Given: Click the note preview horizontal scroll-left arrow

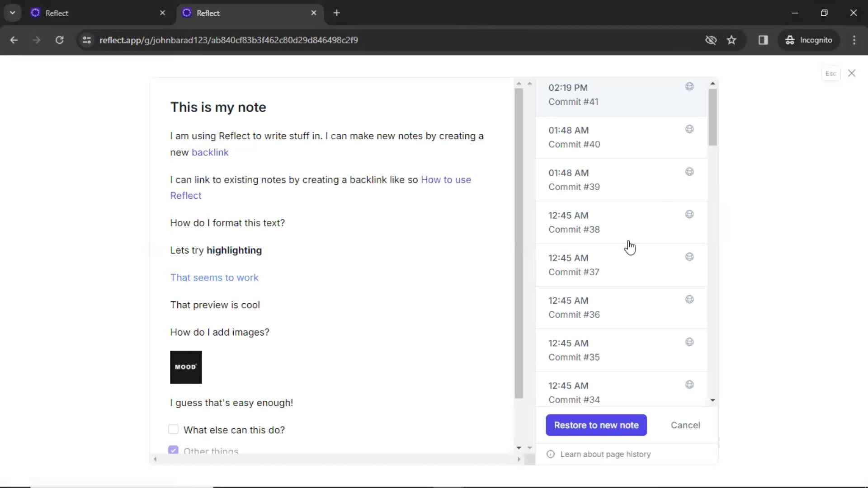Looking at the screenshot, I should coord(155,459).
